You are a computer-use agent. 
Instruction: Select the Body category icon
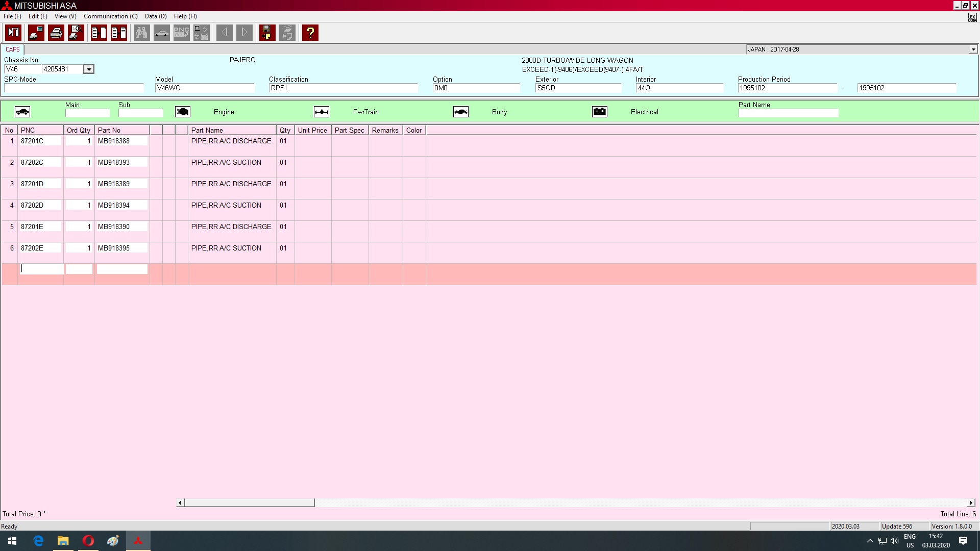click(460, 112)
